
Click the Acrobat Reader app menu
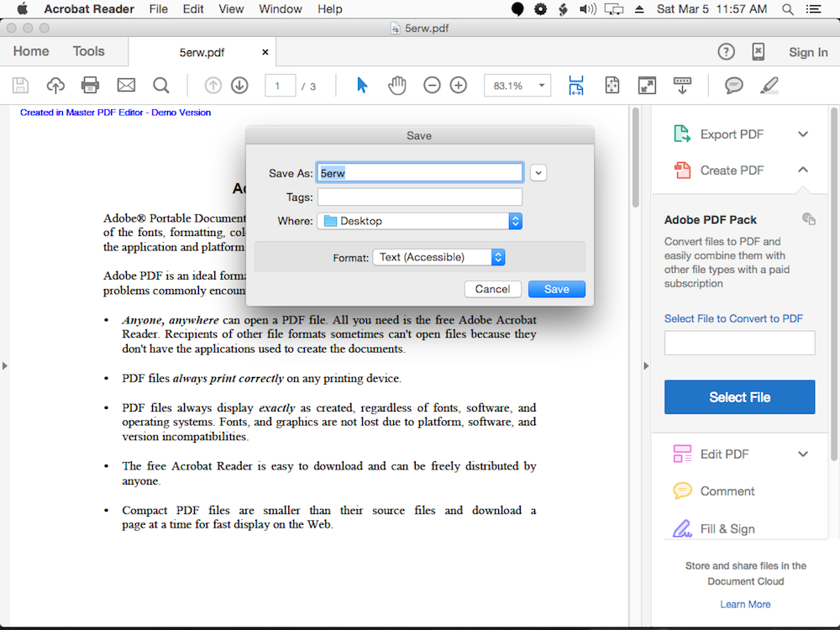(89, 9)
